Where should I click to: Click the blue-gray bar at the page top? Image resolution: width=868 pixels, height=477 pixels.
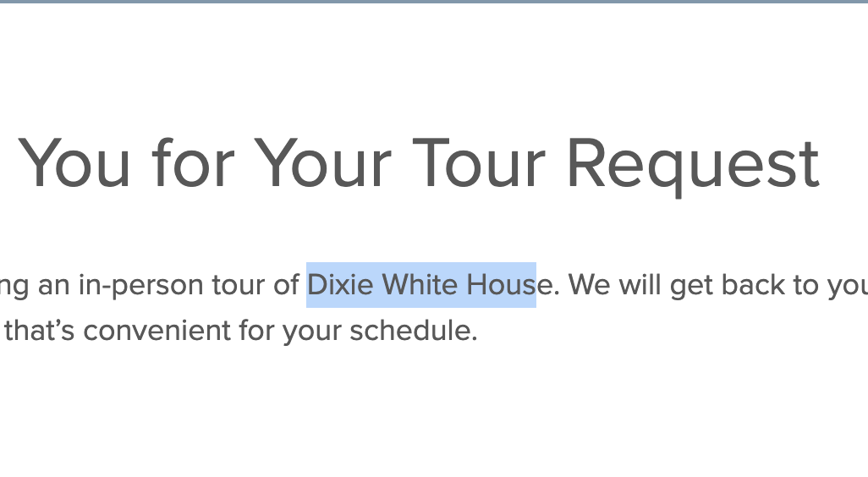[434, 2]
